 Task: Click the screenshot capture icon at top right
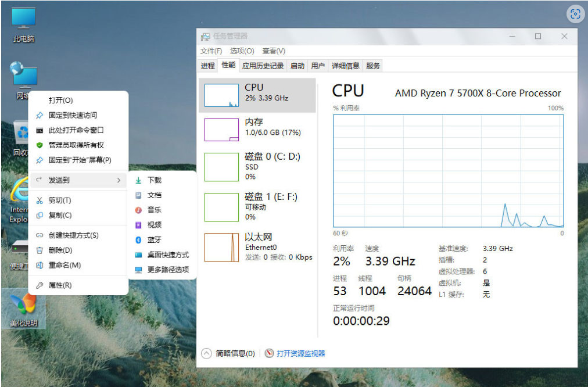tap(575, 15)
